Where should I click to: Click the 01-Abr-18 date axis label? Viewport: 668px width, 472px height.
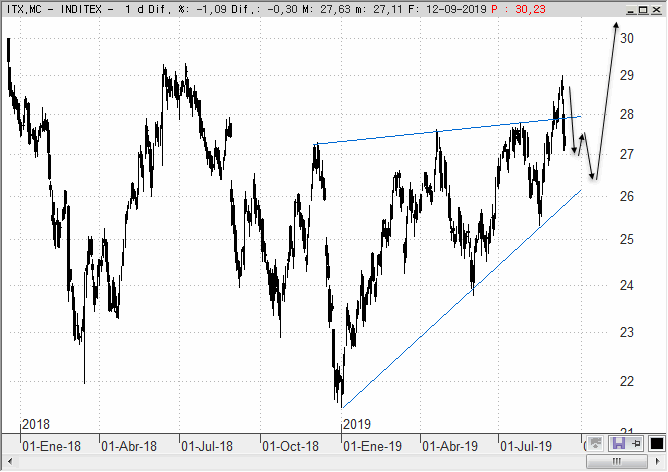coord(129,446)
